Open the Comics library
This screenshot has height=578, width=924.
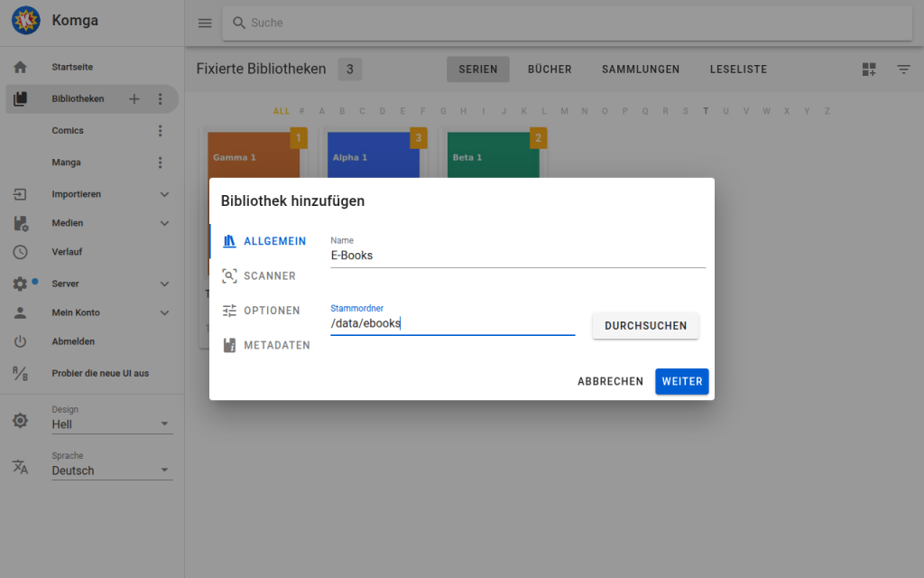pyautogui.click(x=68, y=131)
